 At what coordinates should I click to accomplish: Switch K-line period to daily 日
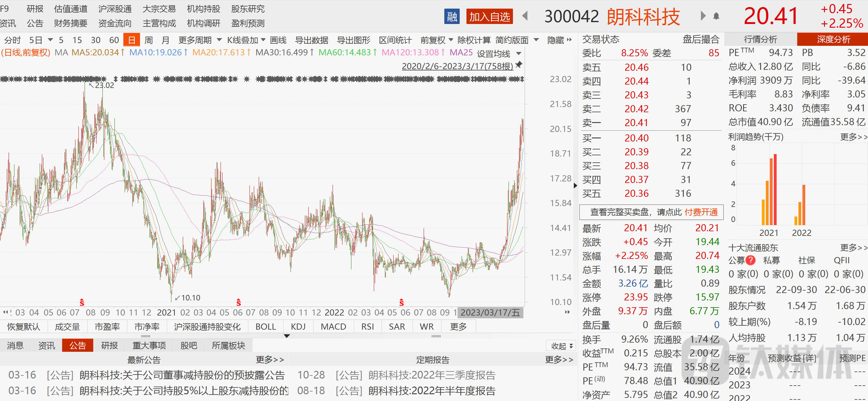(131, 40)
